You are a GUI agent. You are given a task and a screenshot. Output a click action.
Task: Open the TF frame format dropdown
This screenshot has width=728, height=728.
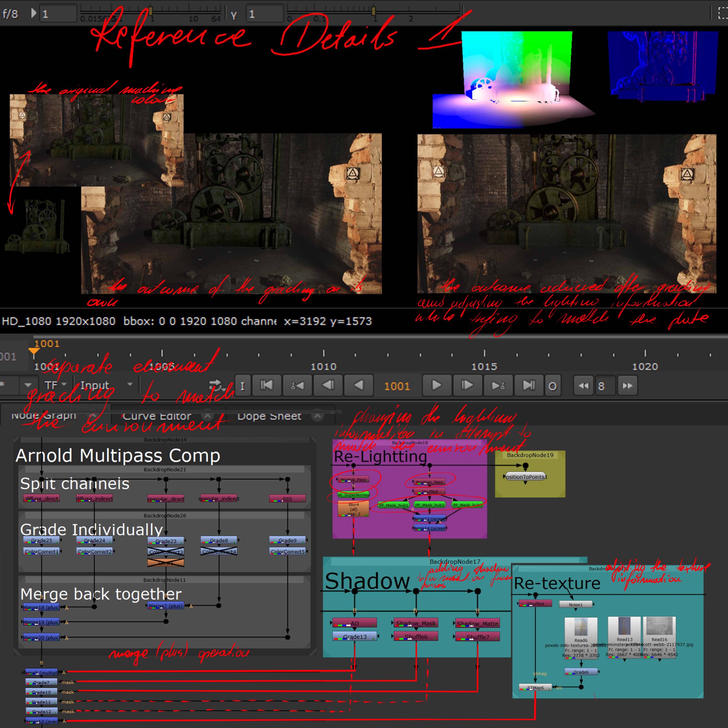click(55, 385)
